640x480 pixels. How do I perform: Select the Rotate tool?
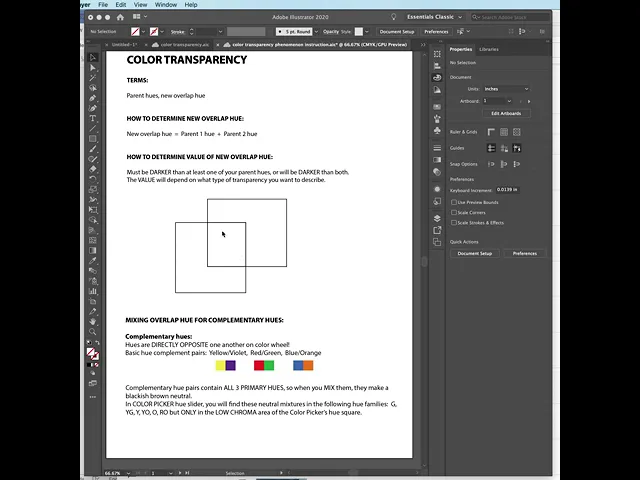coord(93,180)
